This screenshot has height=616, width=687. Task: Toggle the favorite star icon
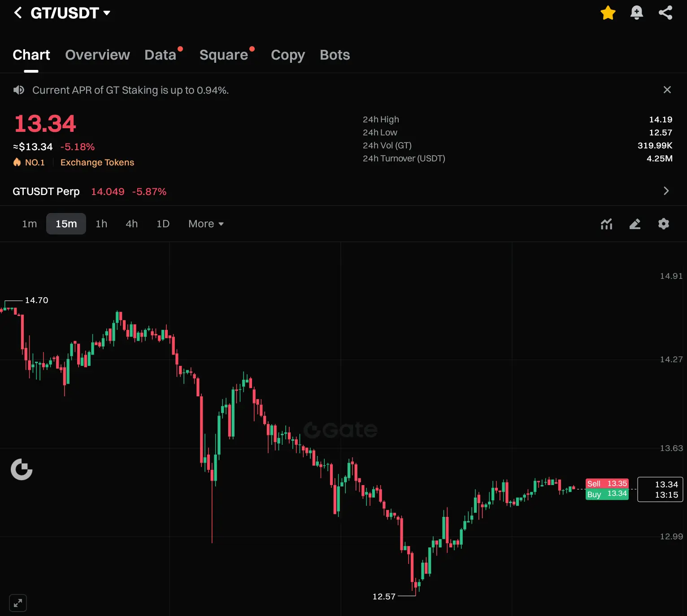(608, 13)
